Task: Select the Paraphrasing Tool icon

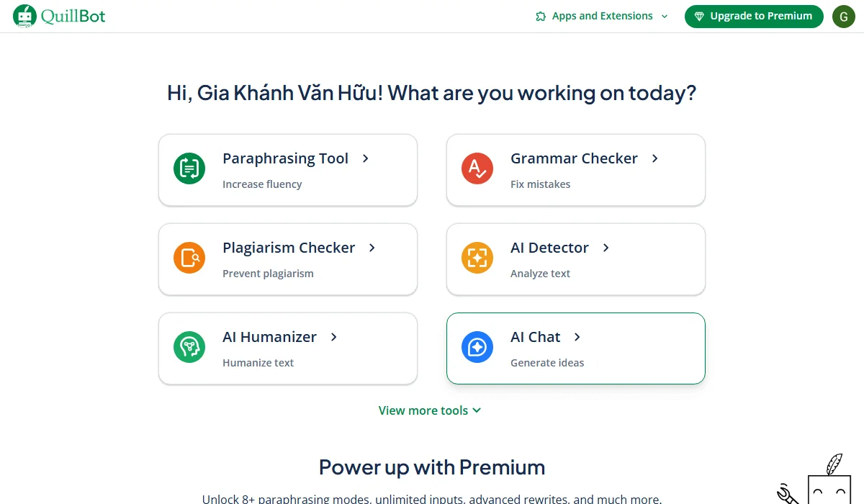Action: [x=189, y=168]
